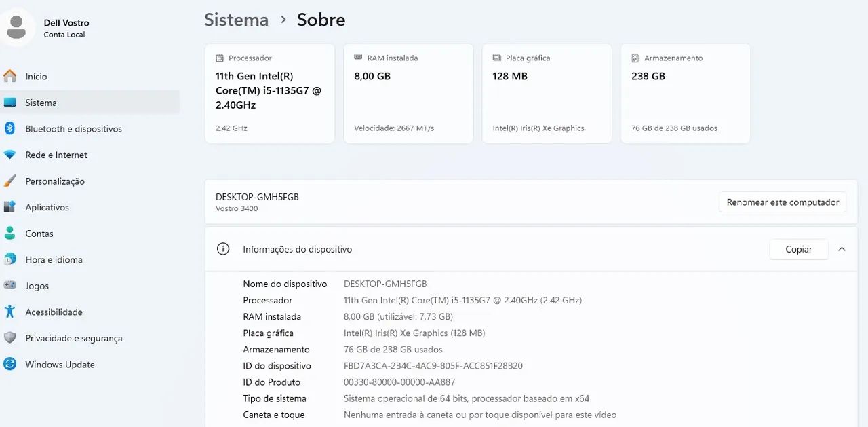Image resolution: width=868 pixels, height=427 pixels.
Task: Click the Processador info card
Action: 270,94
